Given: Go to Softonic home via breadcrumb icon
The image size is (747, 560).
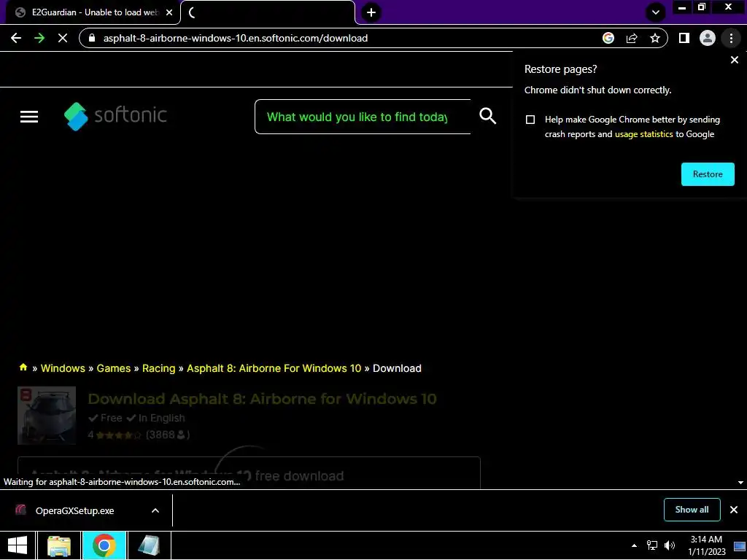Looking at the screenshot, I should 23,367.
